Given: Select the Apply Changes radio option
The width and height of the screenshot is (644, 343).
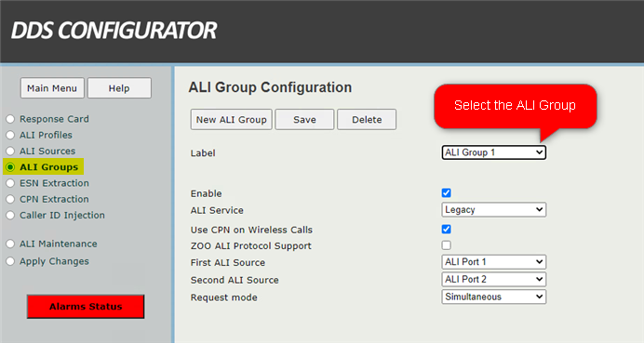Looking at the screenshot, I should 10,261.
